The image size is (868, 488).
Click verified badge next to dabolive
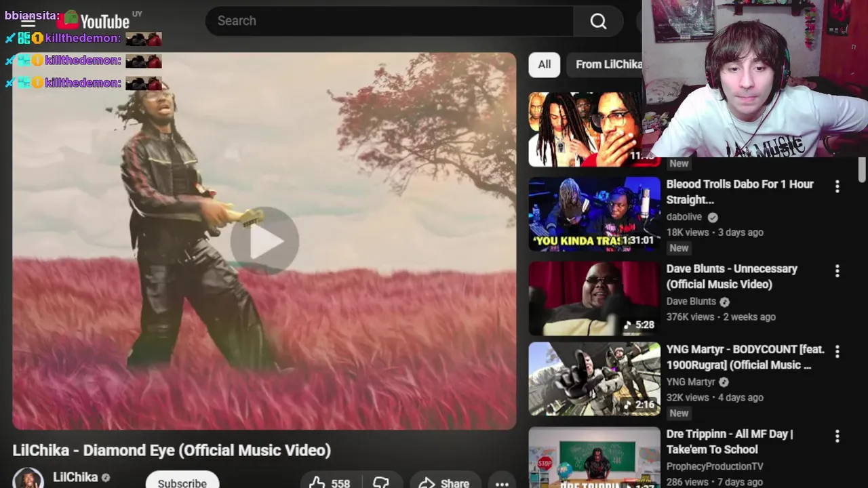713,218
